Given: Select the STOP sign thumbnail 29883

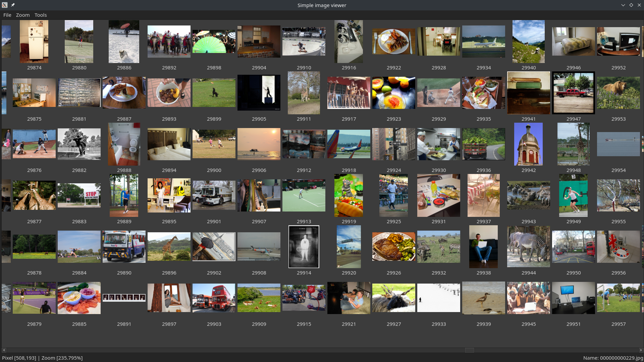Looking at the screenshot, I should click(79, 195).
